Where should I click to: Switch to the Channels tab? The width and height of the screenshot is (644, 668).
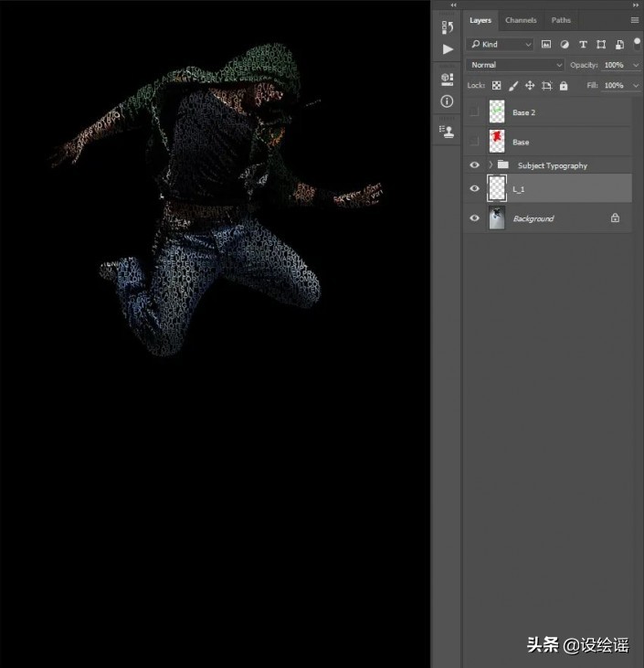521,20
